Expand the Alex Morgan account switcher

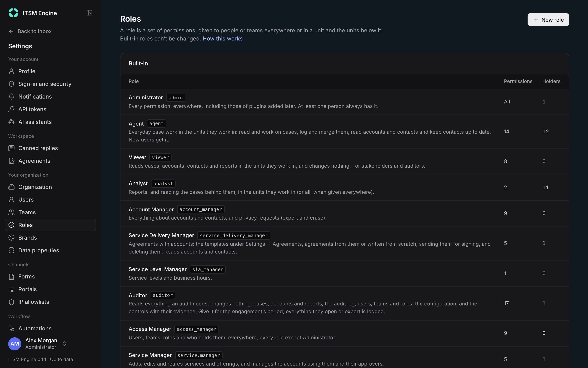tap(64, 344)
